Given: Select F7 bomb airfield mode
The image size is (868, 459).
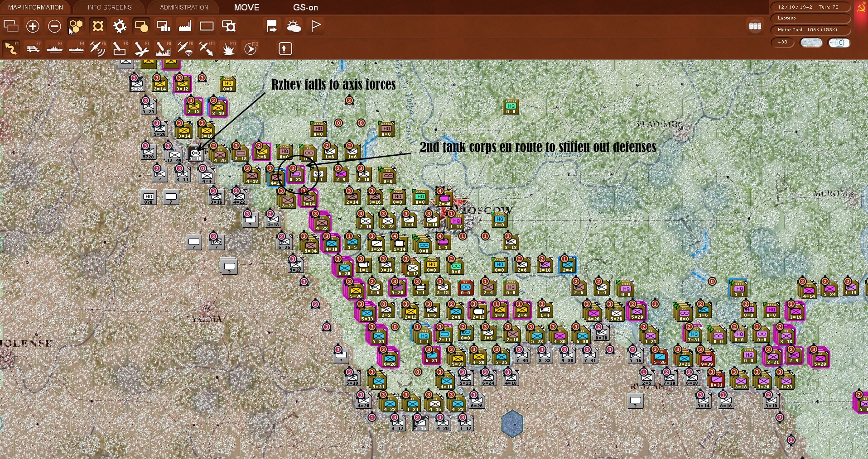Looking at the screenshot, I should (141, 48).
